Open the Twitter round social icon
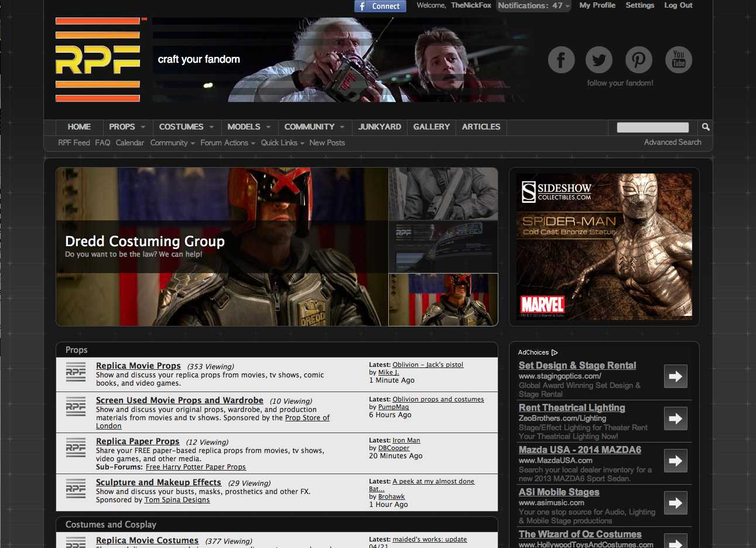Image resolution: width=756 pixels, height=548 pixels. pos(599,60)
